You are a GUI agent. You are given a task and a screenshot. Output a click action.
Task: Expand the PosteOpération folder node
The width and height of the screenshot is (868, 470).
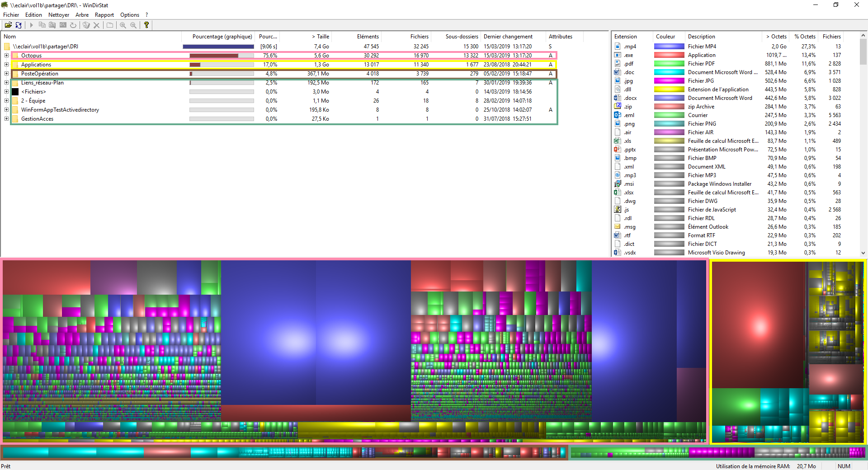coord(6,74)
